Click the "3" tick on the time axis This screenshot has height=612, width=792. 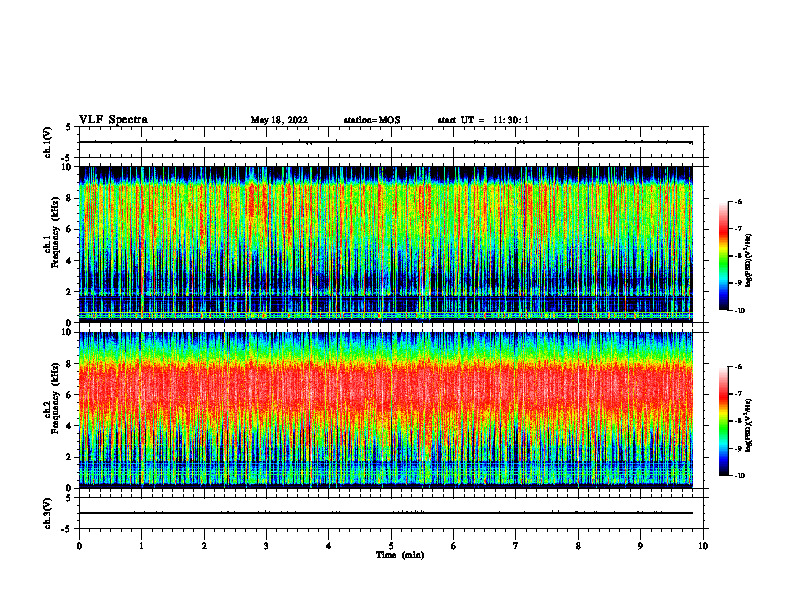click(x=266, y=546)
